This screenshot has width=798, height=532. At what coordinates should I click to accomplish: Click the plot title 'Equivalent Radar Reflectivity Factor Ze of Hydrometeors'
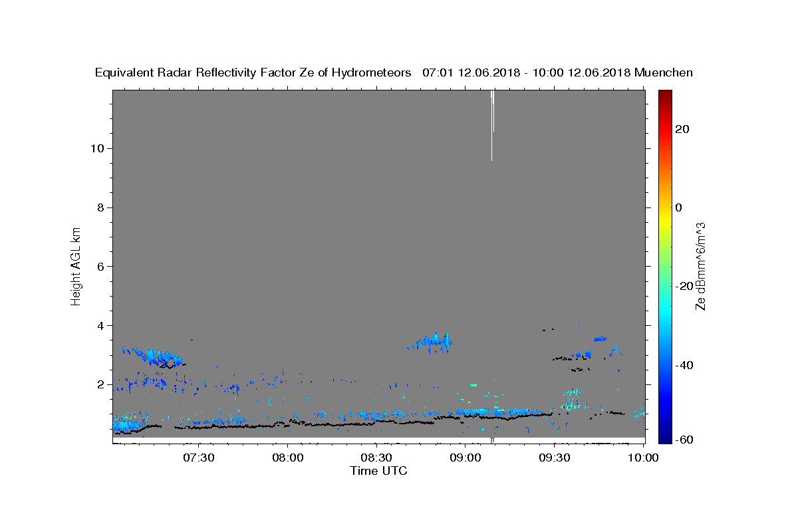click(x=253, y=73)
